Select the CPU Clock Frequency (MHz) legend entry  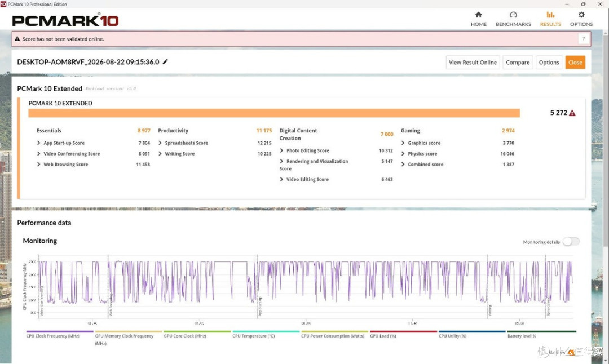point(60,335)
